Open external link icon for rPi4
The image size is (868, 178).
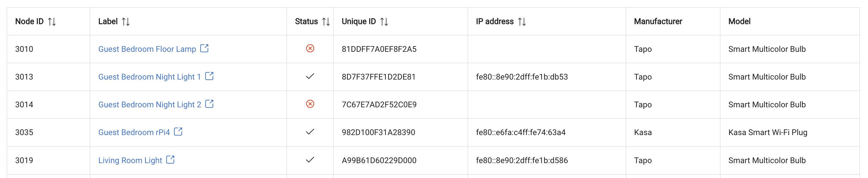pos(178,132)
